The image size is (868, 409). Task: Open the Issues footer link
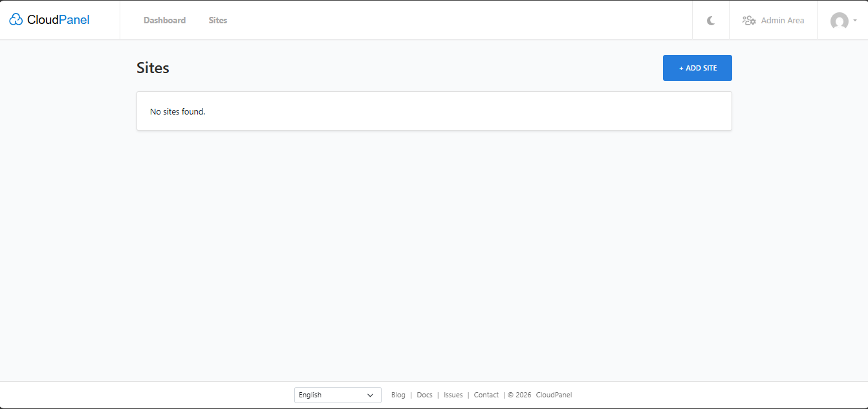453,395
